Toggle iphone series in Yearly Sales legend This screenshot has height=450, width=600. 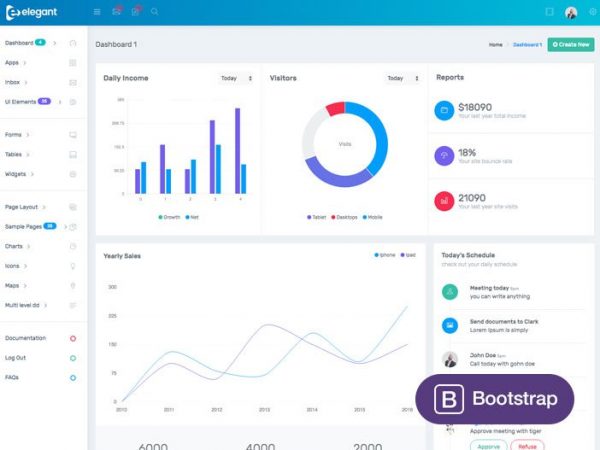(x=385, y=255)
